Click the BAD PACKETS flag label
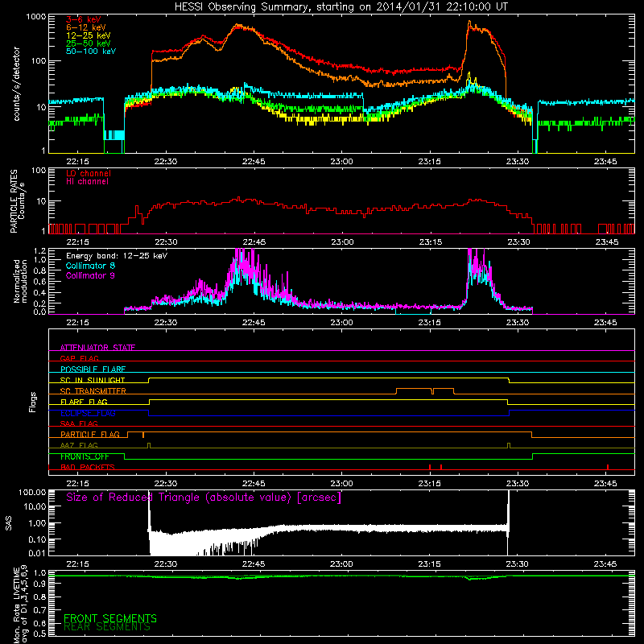 tap(88, 467)
